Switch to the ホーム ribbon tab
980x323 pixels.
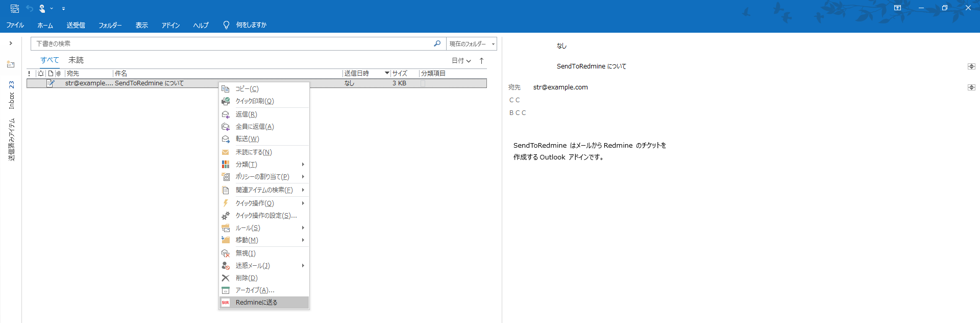pos(45,25)
